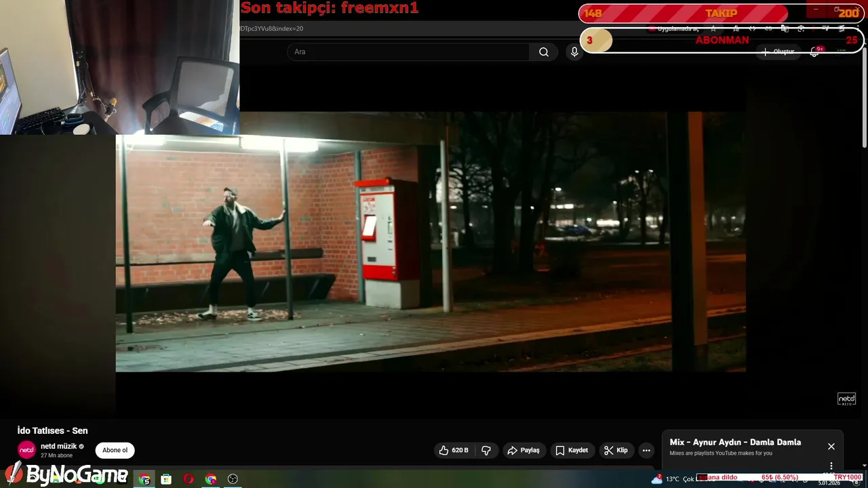
Task: Activate voice search microphone
Action: [x=574, y=52]
